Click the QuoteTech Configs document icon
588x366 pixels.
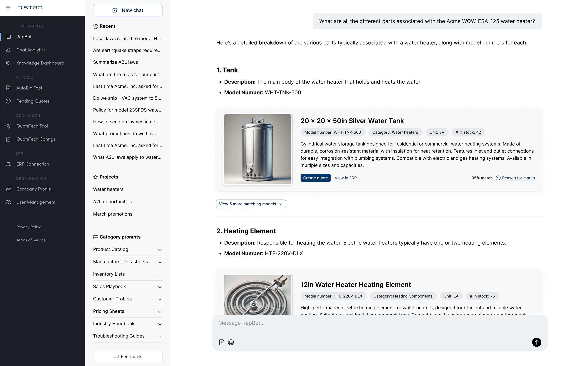[8, 139]
